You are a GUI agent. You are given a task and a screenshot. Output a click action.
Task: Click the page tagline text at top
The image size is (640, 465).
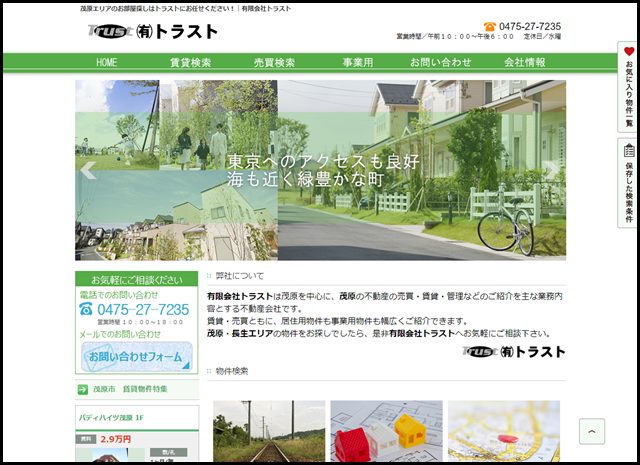(186, 9)
